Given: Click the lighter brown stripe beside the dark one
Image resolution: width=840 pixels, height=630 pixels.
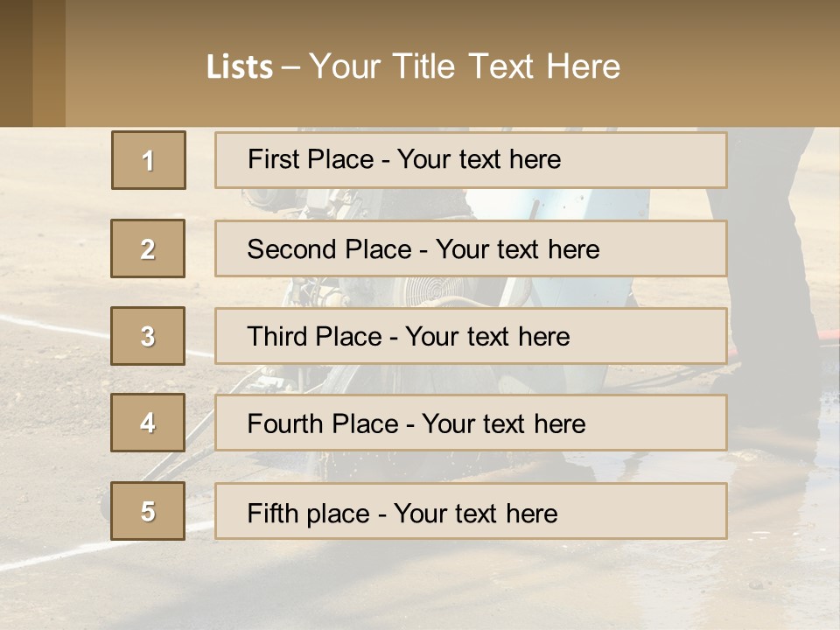Looking at the screenshot, I should point(49,63).
